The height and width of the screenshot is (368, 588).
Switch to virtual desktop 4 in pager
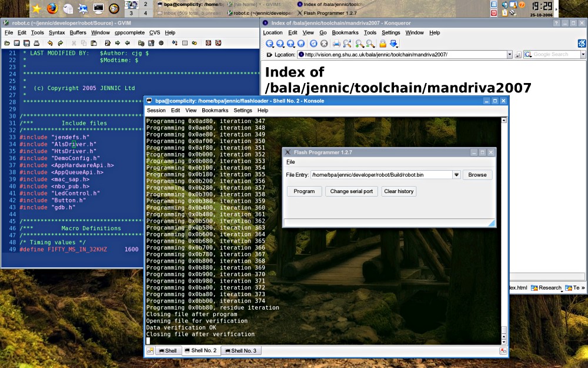[x=145, y=13]
